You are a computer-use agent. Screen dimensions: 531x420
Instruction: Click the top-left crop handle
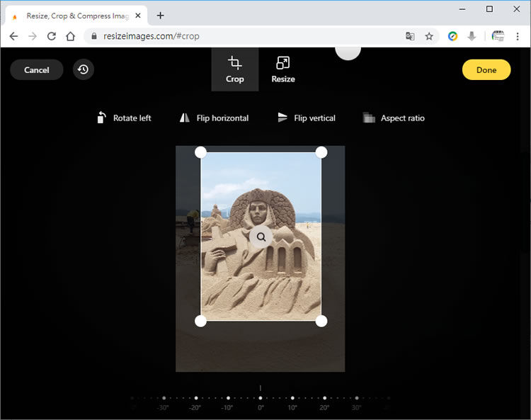click(200, 152)
